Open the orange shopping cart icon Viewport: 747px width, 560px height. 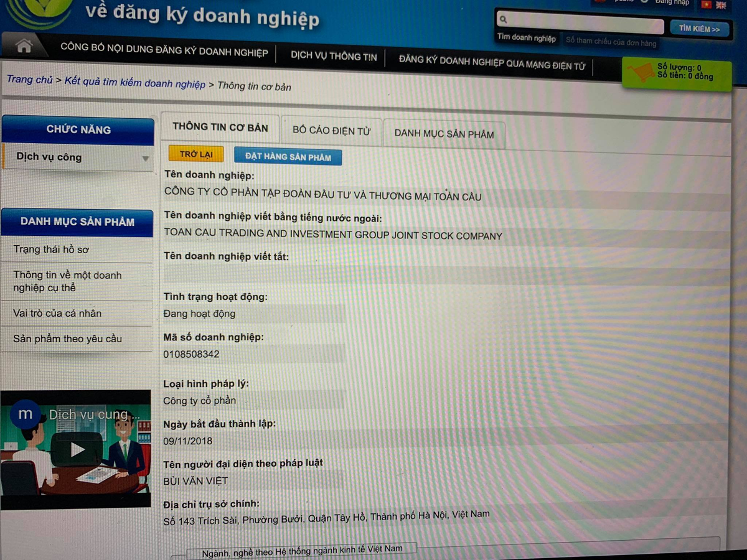639,73
